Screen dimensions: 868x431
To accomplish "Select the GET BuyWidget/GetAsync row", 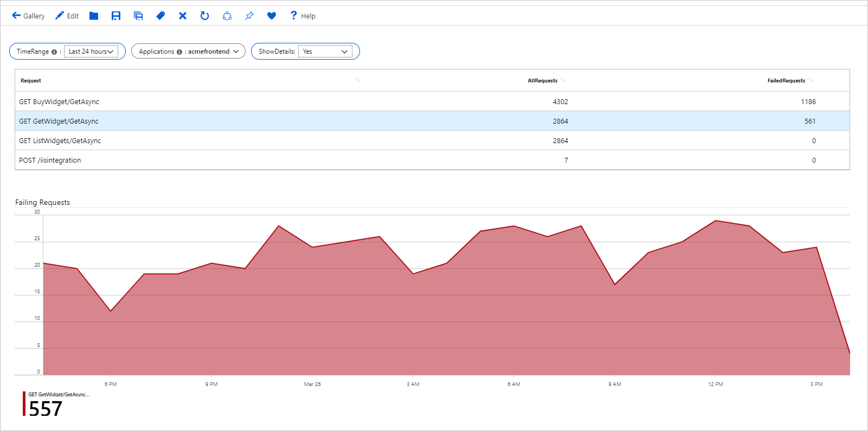I will coord(432,101).
